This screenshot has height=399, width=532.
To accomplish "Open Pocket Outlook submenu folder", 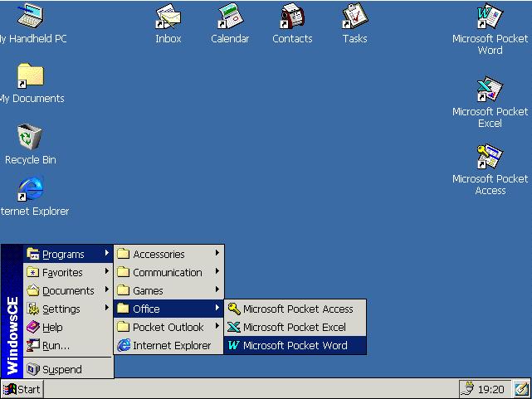I will tap(168, 327).
